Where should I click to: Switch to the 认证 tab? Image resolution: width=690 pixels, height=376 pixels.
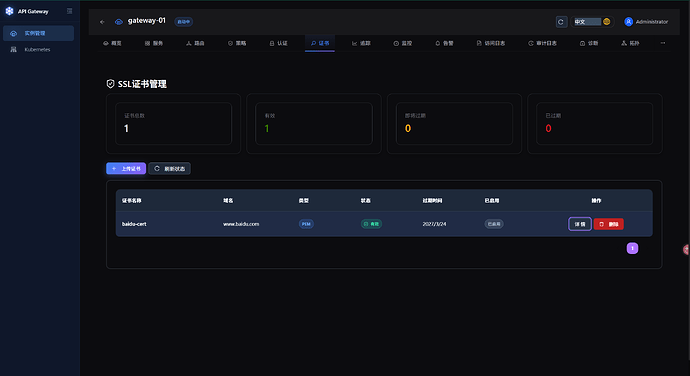coord(278,43)
